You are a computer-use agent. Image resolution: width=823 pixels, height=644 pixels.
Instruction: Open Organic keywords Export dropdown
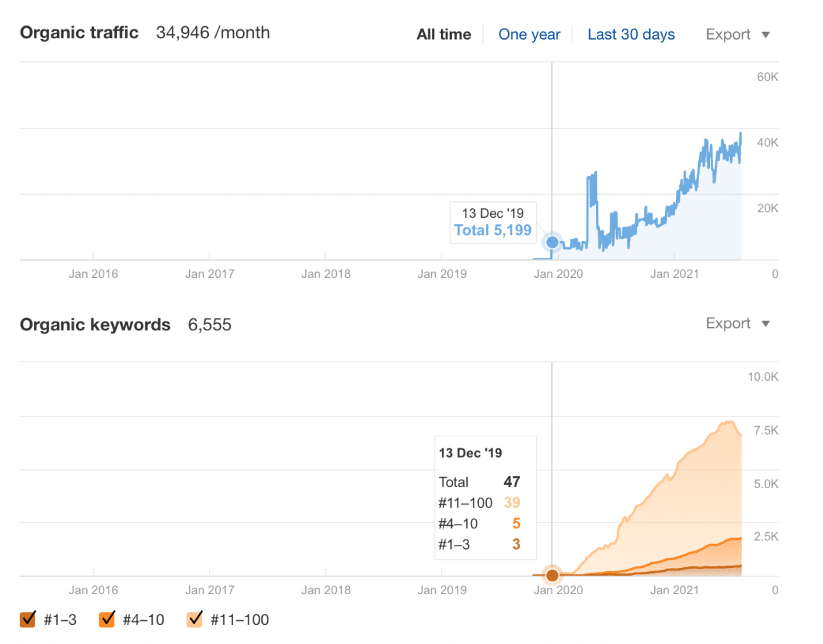[x=738, y=323]
